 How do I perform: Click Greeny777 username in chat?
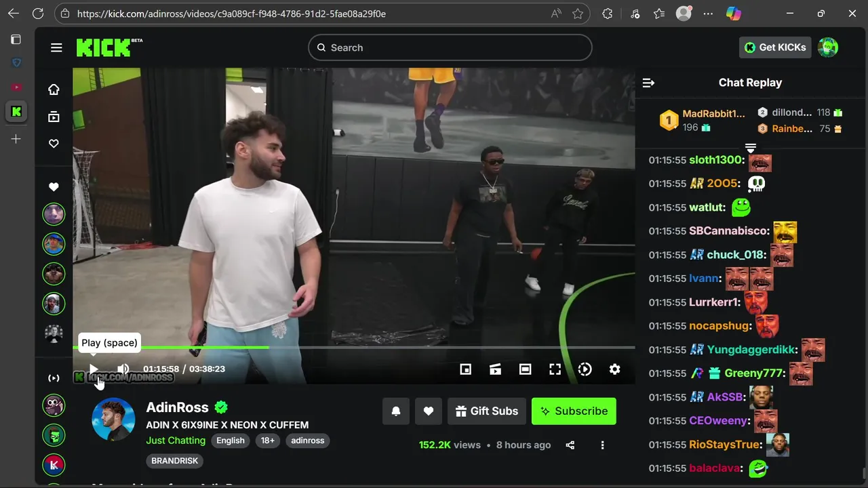[755, 373]
